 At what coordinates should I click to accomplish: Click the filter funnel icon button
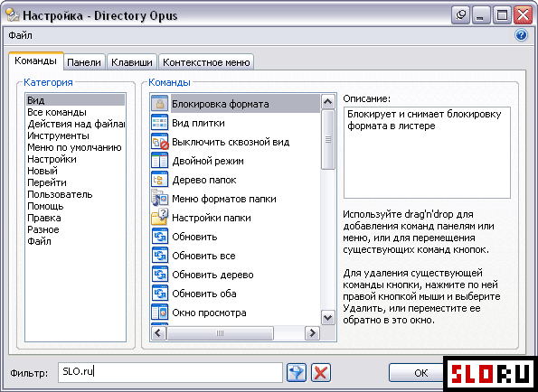coord(297,372)
